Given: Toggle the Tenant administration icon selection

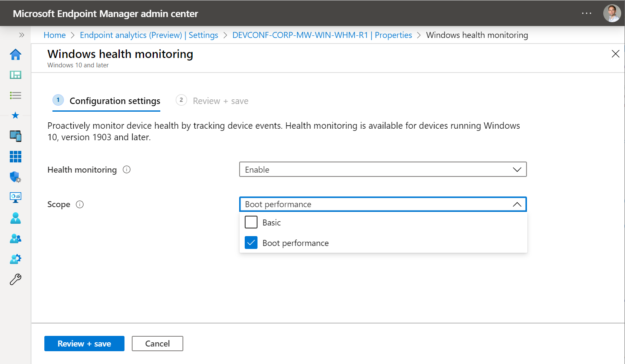Looking at the screenshot, I should point(15,259).
